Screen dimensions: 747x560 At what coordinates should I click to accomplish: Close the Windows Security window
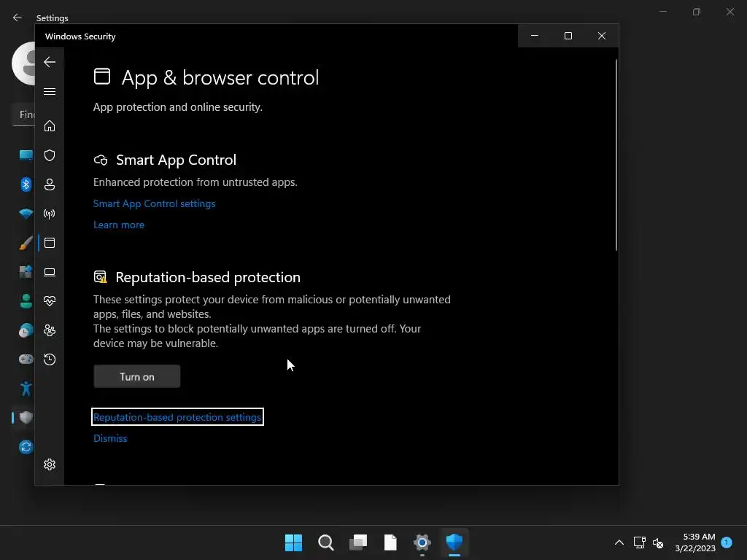[602, 36]
